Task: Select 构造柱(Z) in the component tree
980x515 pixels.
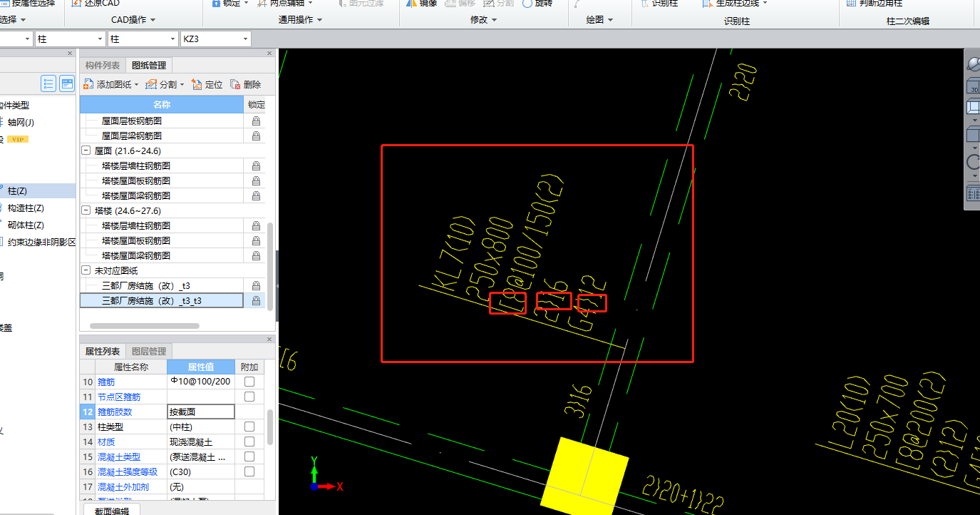Action: (x=26, y=208)
